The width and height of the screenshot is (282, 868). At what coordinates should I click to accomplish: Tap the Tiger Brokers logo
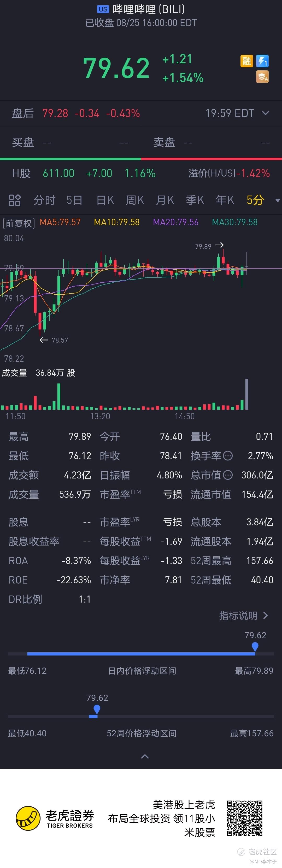[x=28, y=818]
